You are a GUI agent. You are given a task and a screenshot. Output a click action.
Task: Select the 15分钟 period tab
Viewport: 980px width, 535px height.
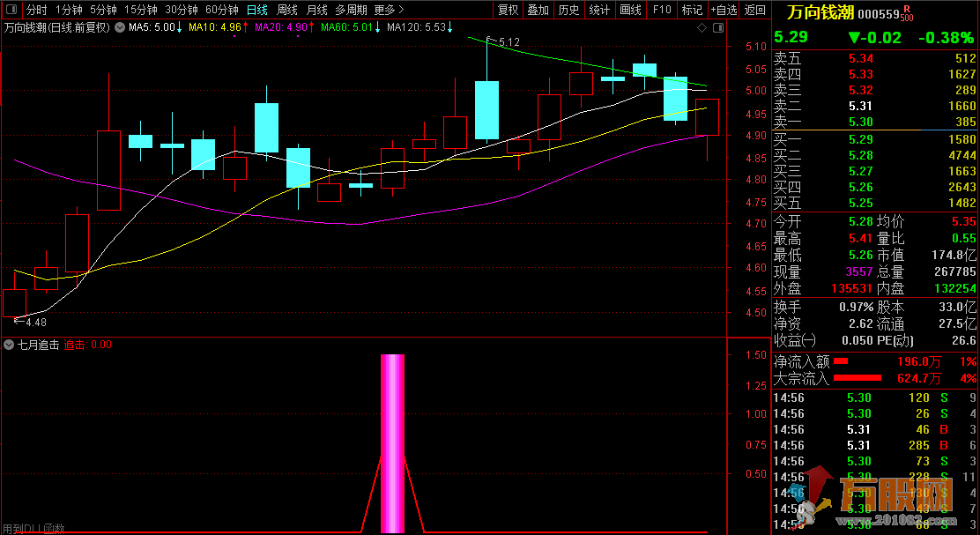[141, 10]
